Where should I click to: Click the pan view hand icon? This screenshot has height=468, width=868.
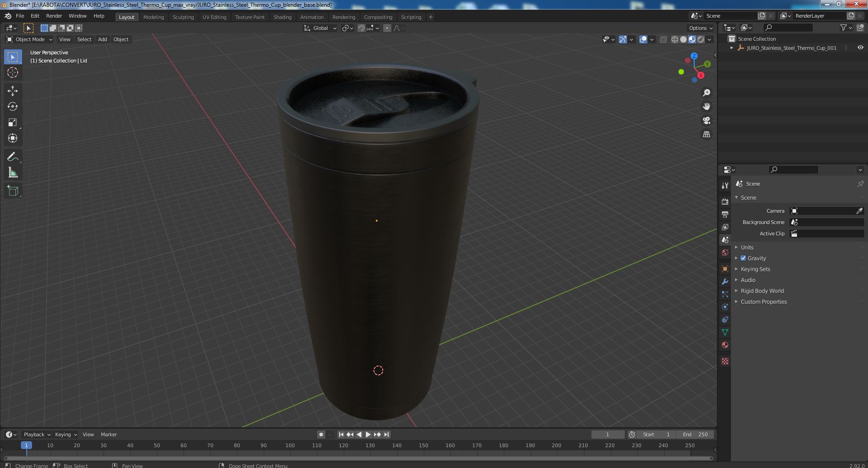point(706,106)
